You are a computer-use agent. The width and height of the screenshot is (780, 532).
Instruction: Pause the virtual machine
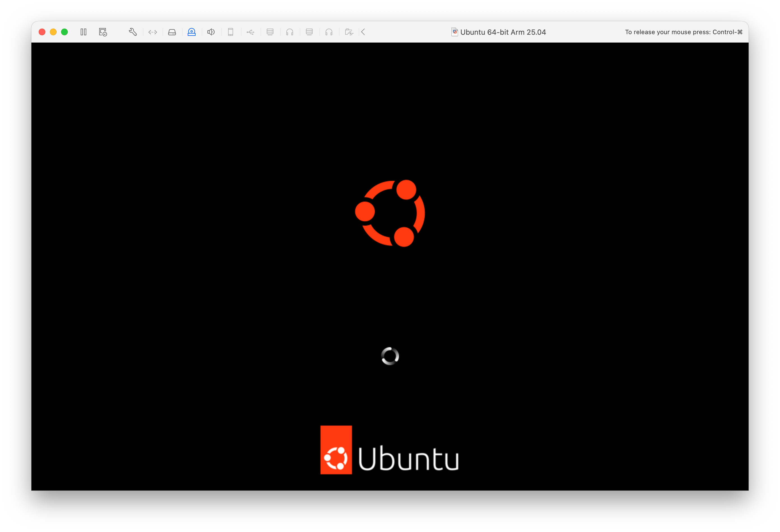(83, 32)
